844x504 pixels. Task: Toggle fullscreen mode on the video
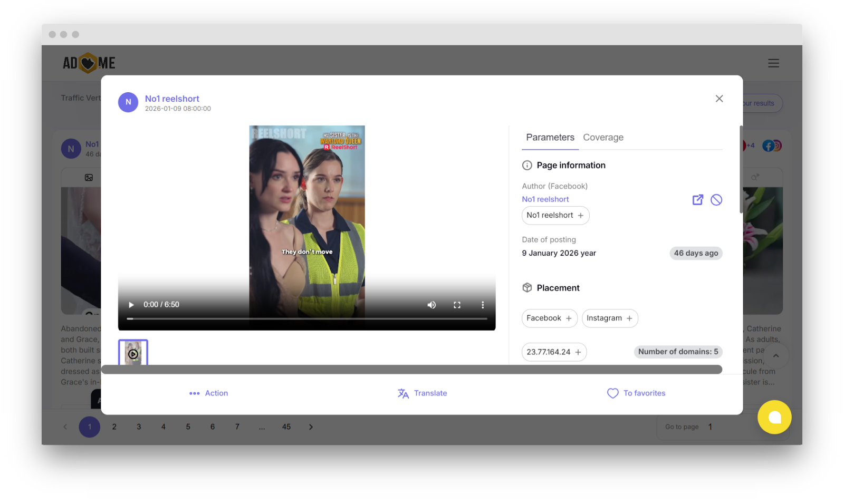pyautogui.click(x=457, y=305)
